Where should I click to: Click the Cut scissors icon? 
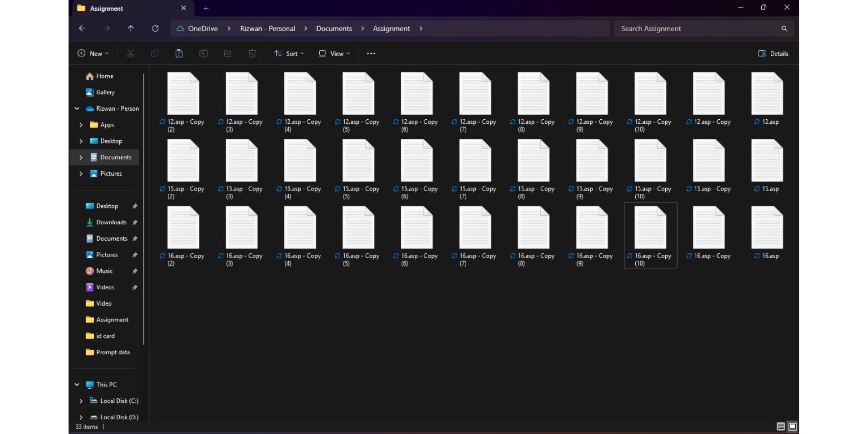click(131, 54)
